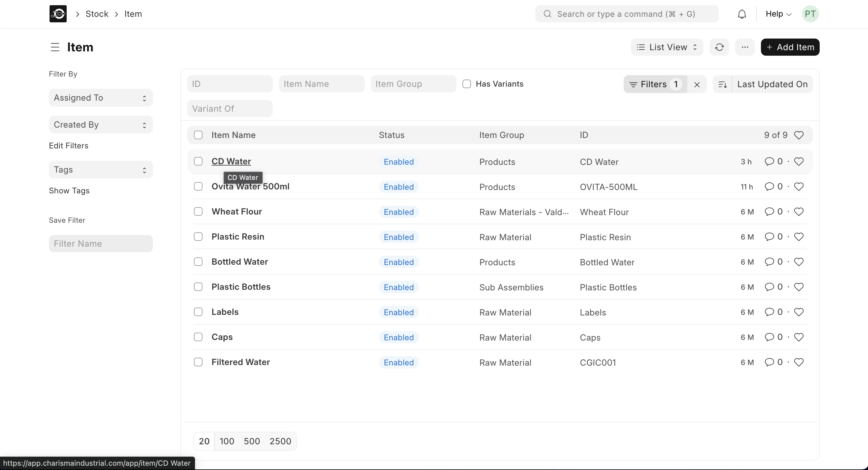Expand the Assigned To dropdown
The height and width of the screenshot is (470, 868).
(101, 98)
